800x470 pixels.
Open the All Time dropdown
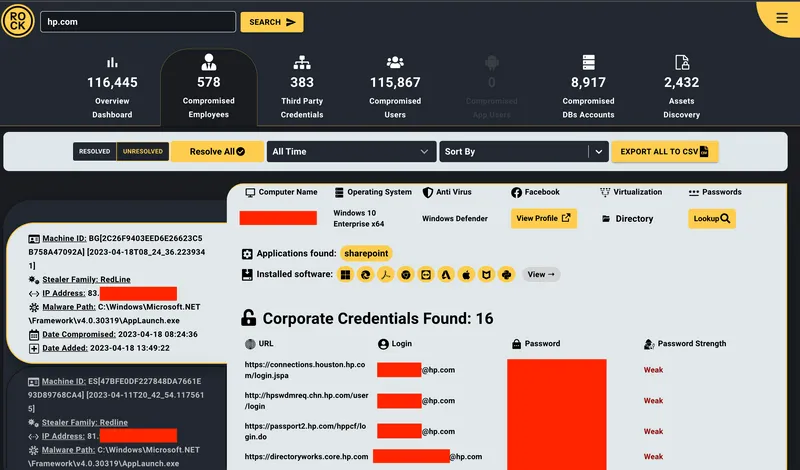pos(350,152)
